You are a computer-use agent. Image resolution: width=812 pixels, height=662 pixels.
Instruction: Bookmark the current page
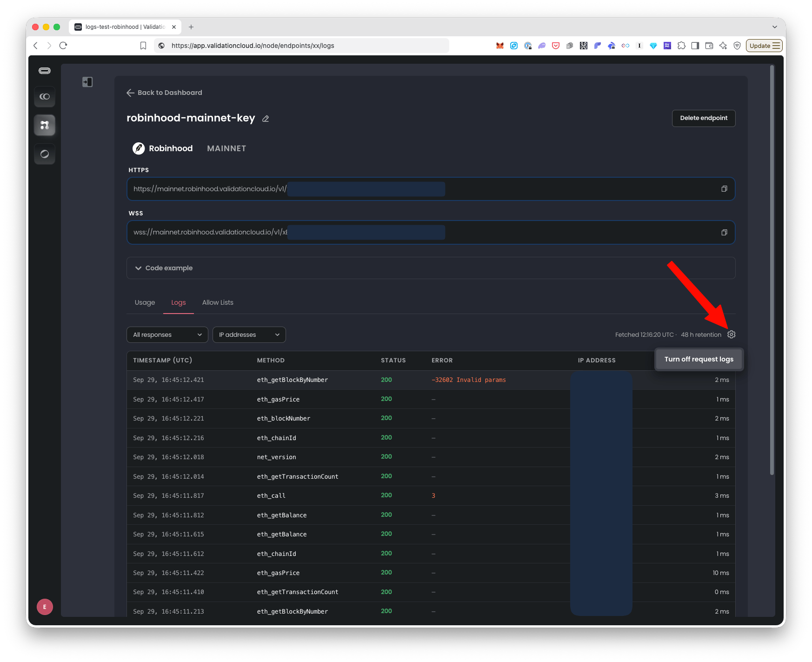tap(143, 46)
